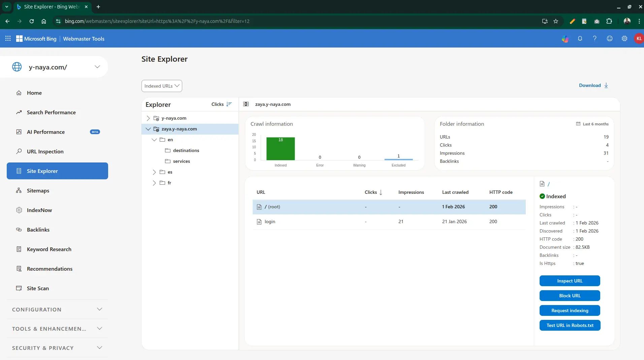The width and height of the screenshot is (644, 360).
Task: Click the Request indexing button
Action: (x=570, y=310)
